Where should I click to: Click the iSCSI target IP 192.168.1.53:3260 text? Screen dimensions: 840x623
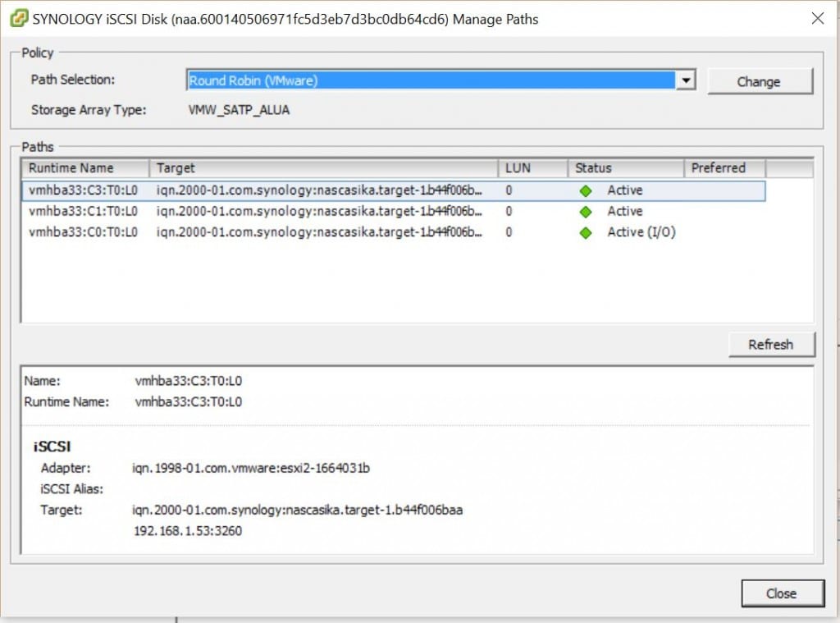click(x=188, y=531)
